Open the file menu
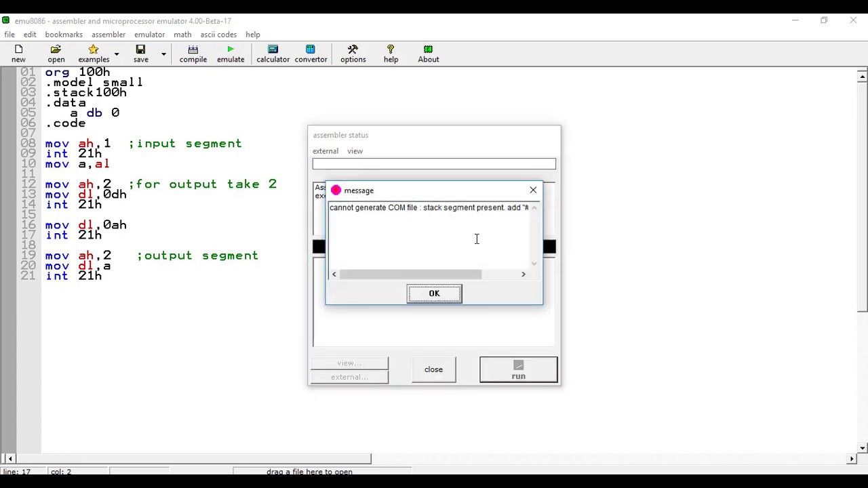Viewport: 868px width, 488px height. click(9, 35)
